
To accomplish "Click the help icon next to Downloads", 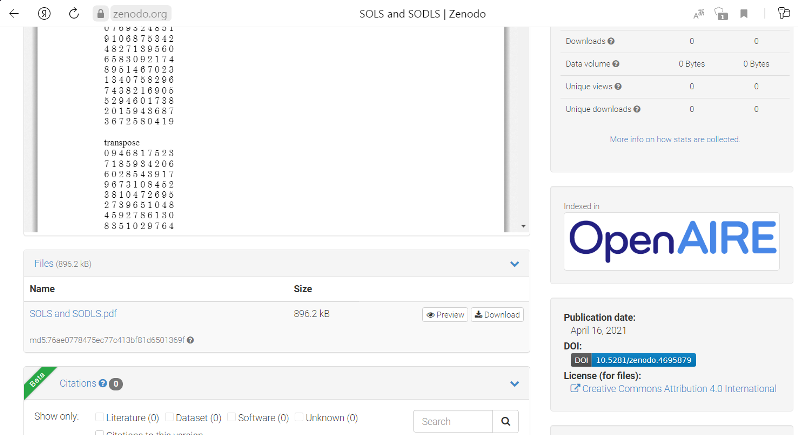I will 611,41.
